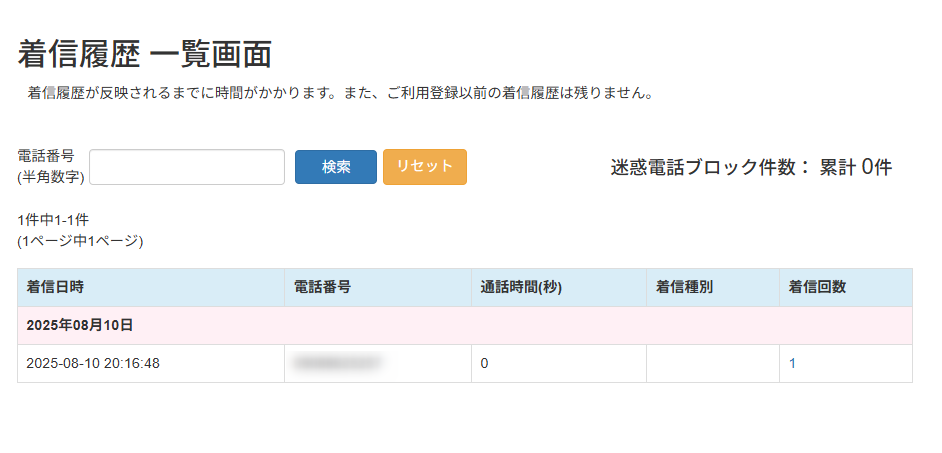Click the 電話番号 column header in table
The image size is (942, 453).
tap(378, 287)
